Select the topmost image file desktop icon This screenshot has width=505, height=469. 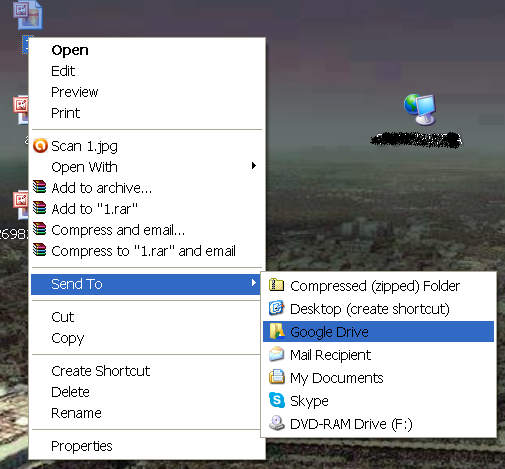28,15
